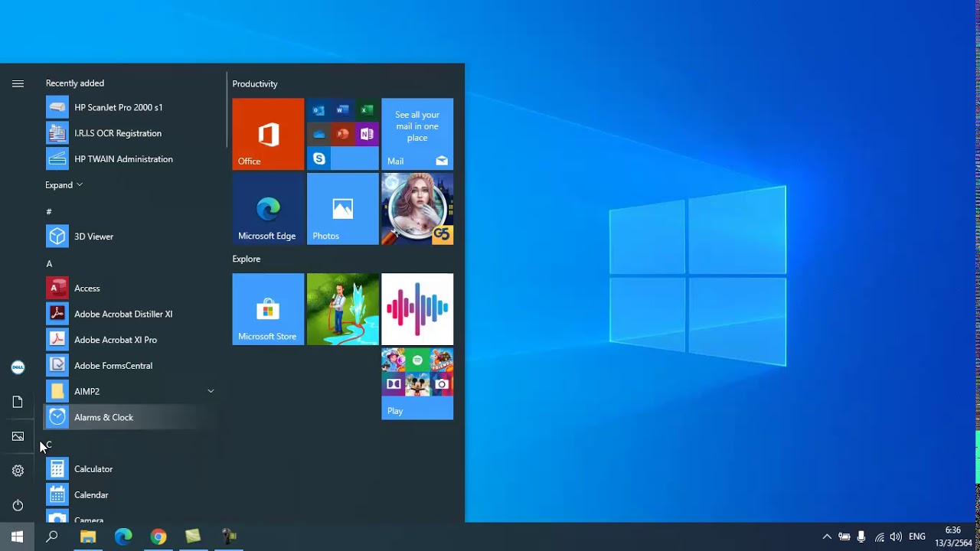Click the '#' letter group header
The height and width of the screenshot is (551, 980).
tap(49, 211)
